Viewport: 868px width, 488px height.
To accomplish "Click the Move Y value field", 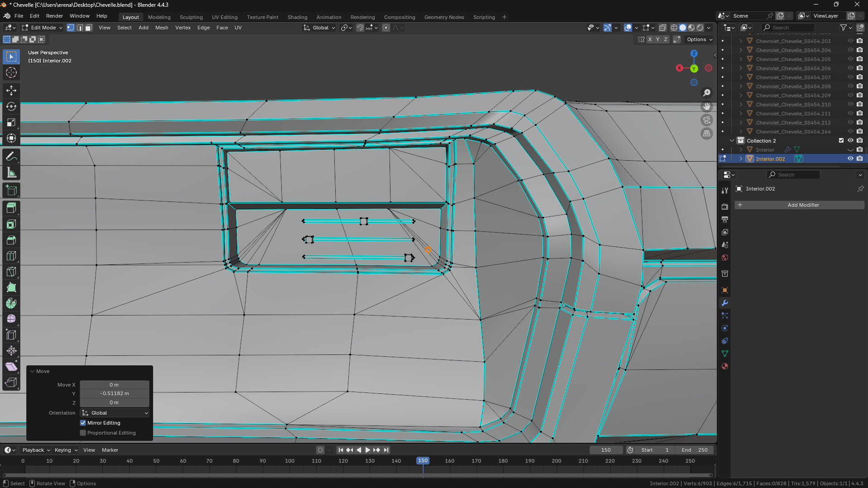I will coord(114,393).
